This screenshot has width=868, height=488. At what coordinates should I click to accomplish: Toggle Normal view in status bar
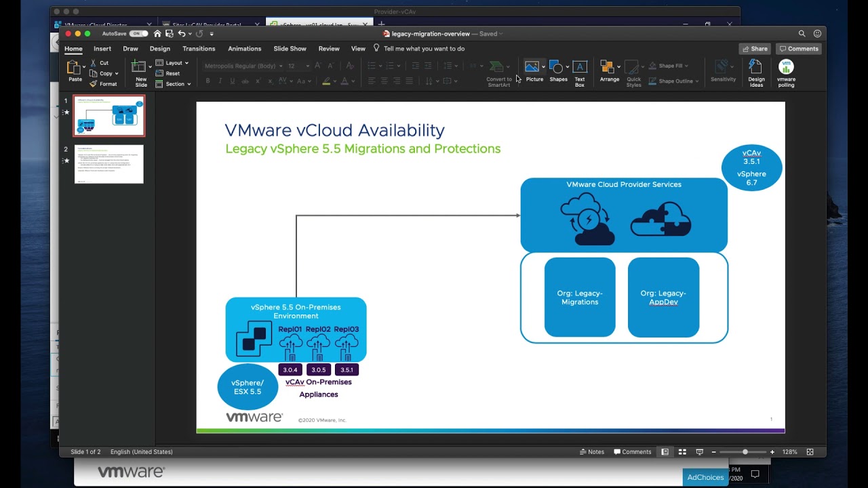pyautogui.click(x=665, y=452)
